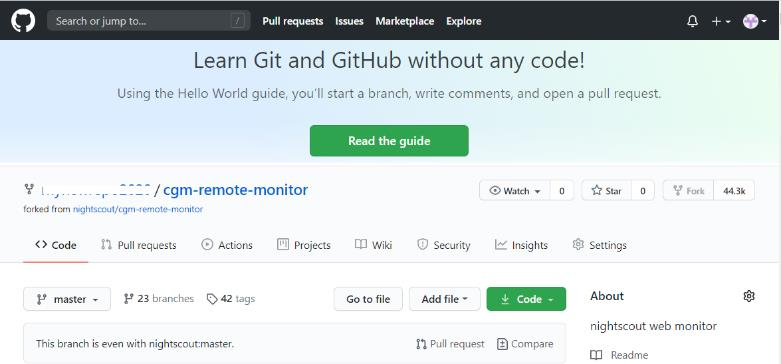
Task: Click the Go to file button
Action: click(368, 299)
